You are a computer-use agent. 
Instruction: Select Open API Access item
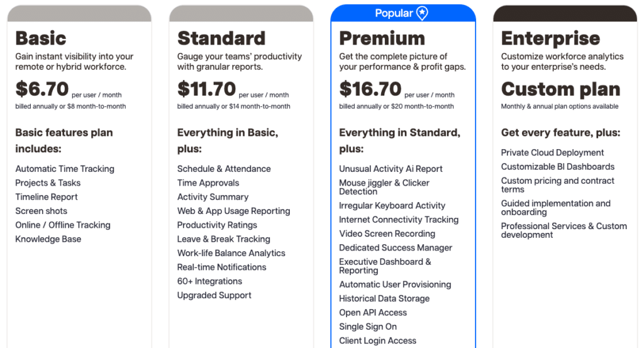click(372, 313)
